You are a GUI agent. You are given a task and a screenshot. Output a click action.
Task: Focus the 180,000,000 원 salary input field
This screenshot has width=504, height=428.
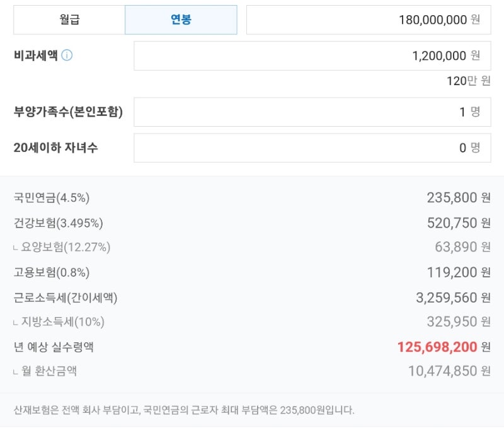[368, 20]
